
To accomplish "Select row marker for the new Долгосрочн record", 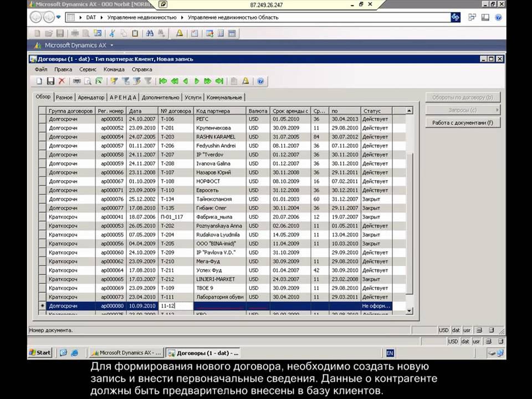I will pyautogui.click(x=42, y=306).
